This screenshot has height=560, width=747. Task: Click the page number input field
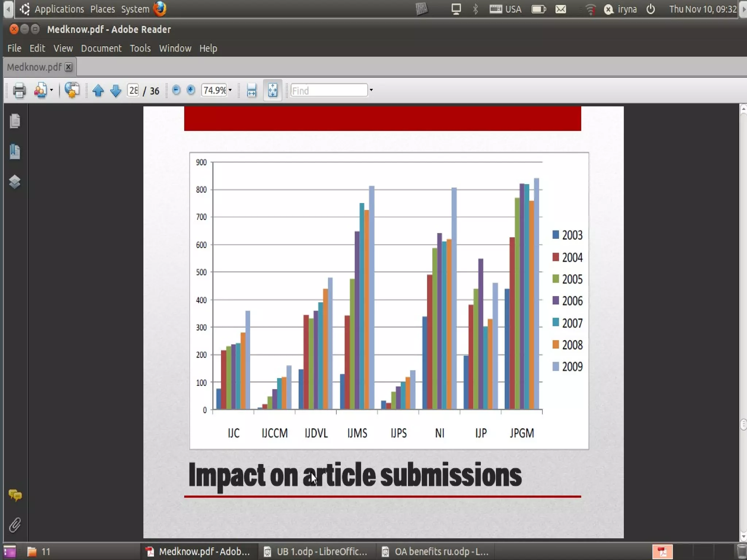coord(133,90)
